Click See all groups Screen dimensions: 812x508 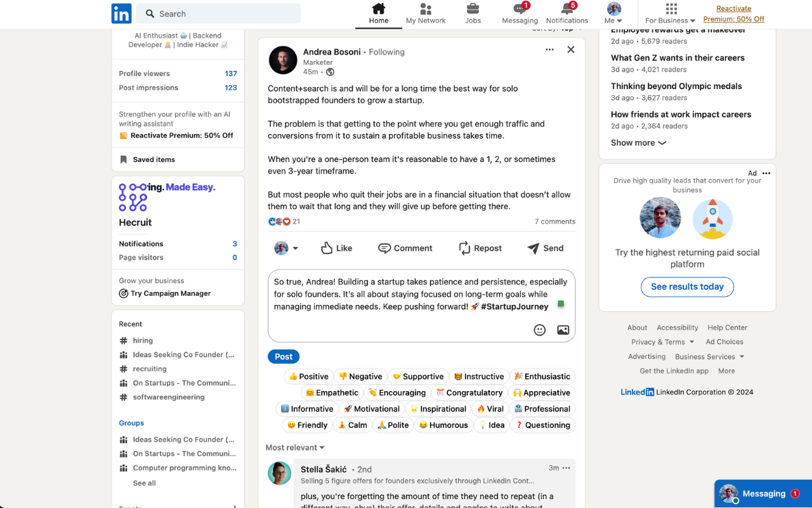(x=144, y=483)
